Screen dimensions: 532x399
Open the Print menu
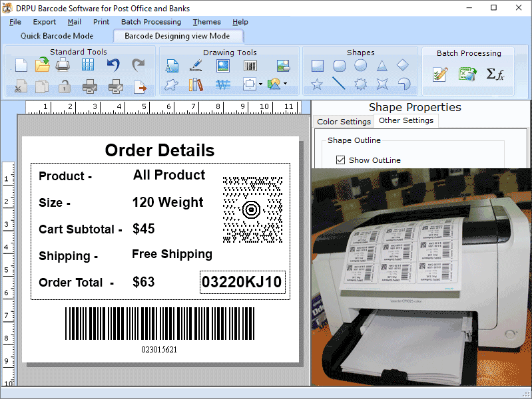point(101,22)
